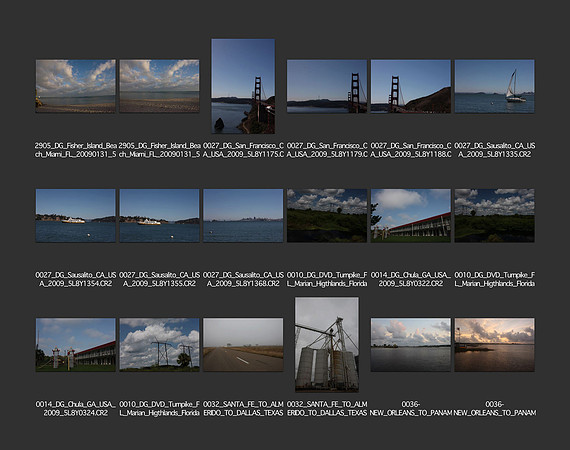The image size is (570, 450).
Task: Click the Sausalito SL8Y1355.CR2 filename
Action: [159, 279]
